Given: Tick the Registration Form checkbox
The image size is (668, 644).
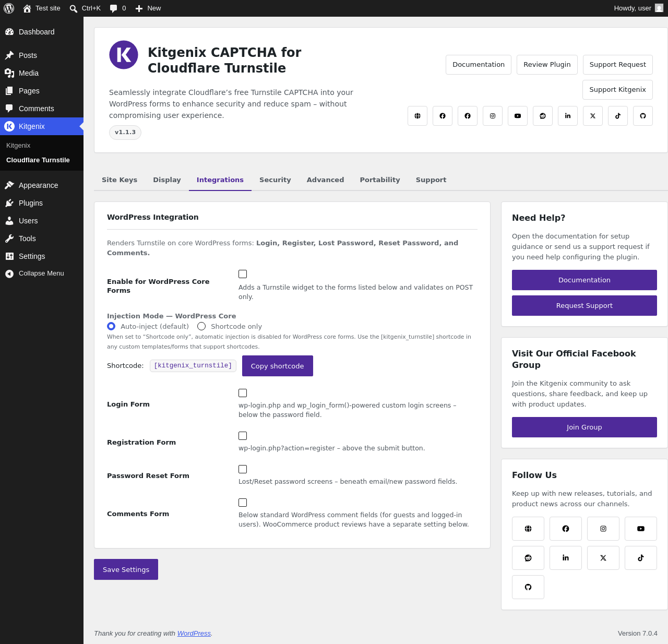Looking at the screenshot, I should coord(243,436).
